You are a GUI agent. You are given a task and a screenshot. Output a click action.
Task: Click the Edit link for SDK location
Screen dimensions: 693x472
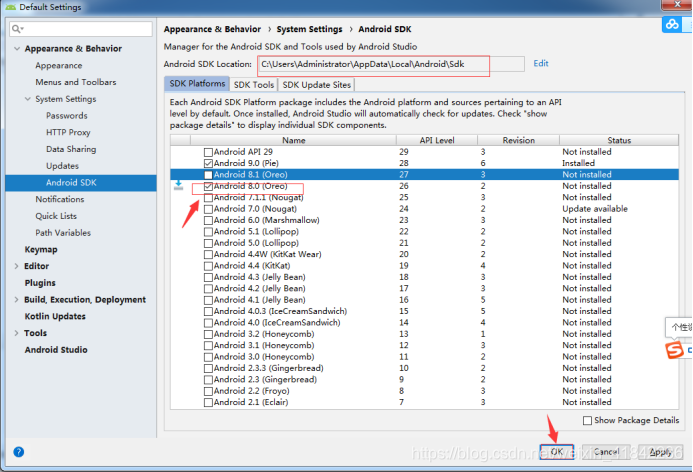pos(541,63)
